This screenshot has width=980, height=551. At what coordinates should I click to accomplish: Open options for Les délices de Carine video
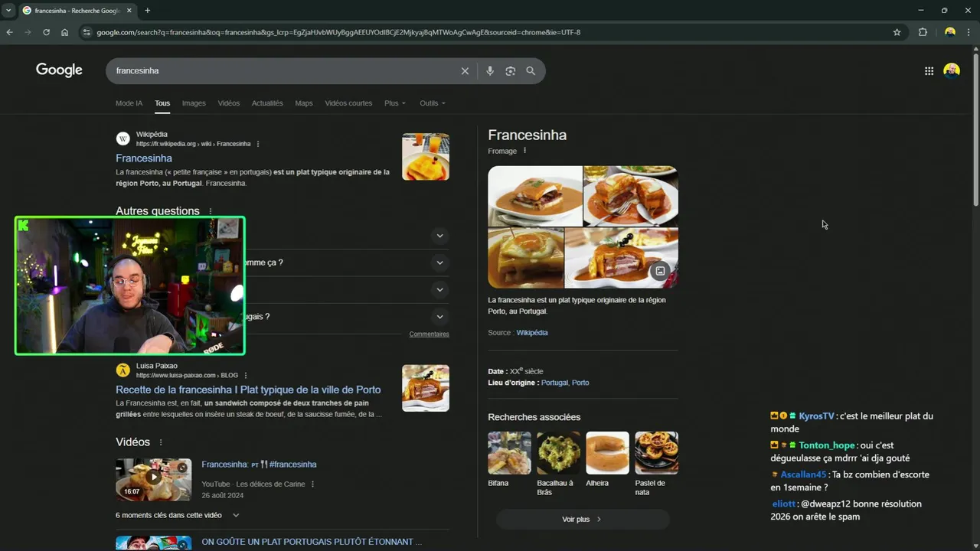[x=313, y=484]
